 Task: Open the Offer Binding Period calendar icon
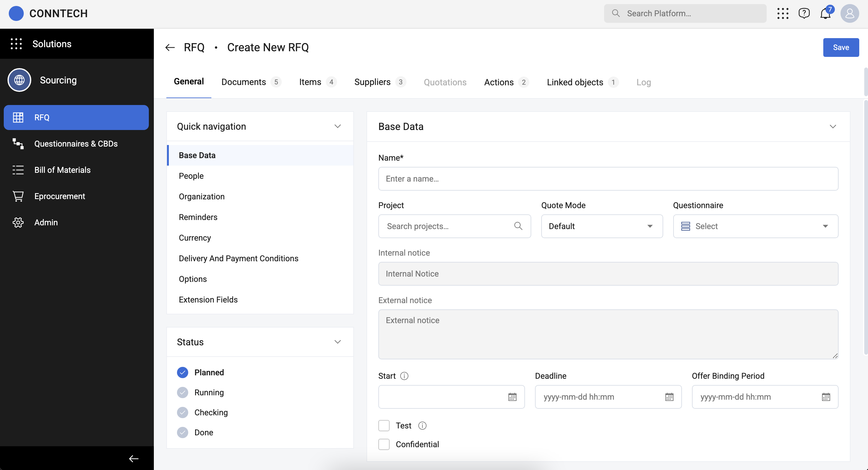(x=826, y=397)
